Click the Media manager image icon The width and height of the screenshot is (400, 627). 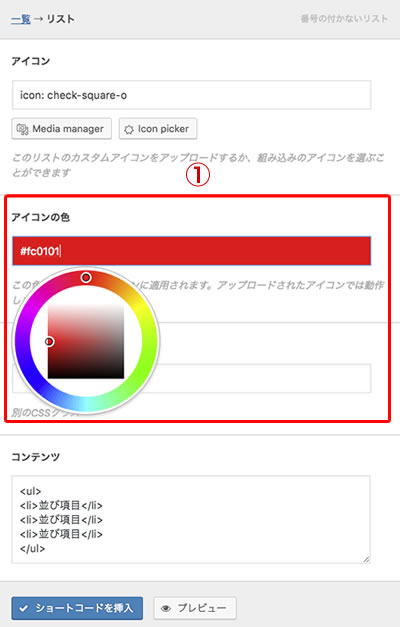click(x=22, y=129)
